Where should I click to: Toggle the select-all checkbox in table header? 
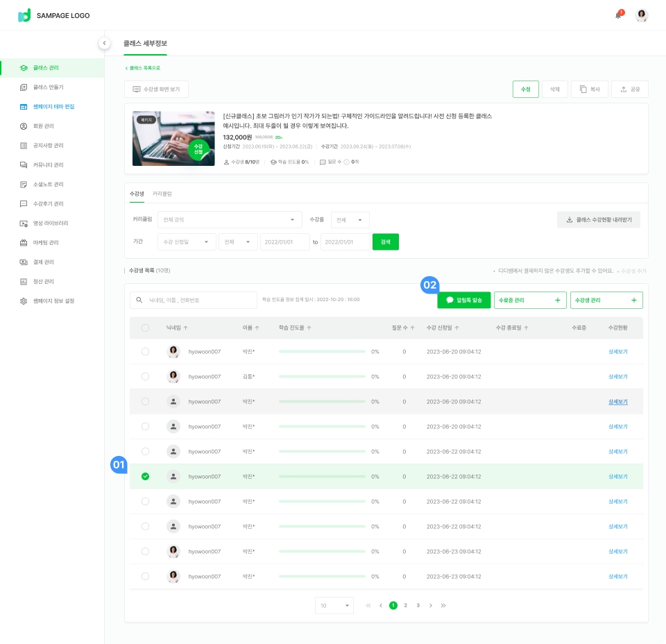145,328
